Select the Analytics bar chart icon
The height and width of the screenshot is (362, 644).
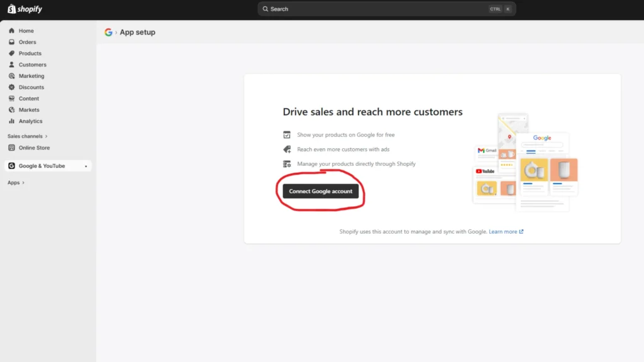(x=13, y=121)
